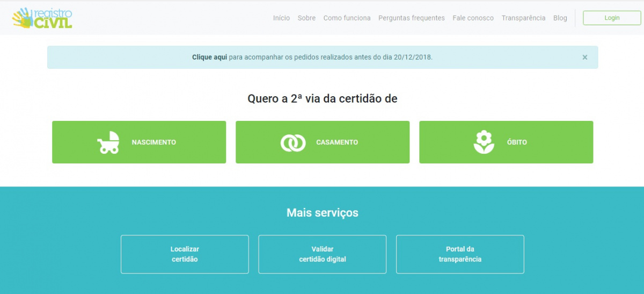Click the interlocking wedding rings icon
The height and width of the screenshot is (294, 644).
[x=292, y=142]
